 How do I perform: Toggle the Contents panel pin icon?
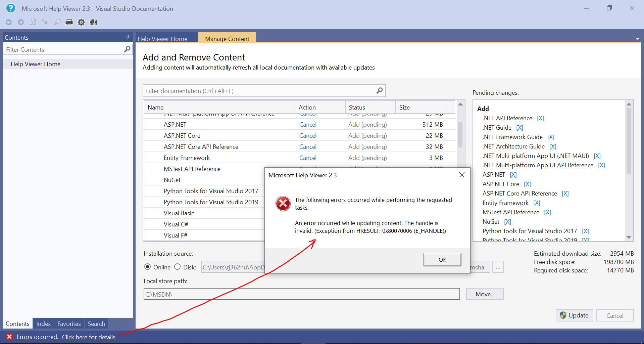pos(128,37)
